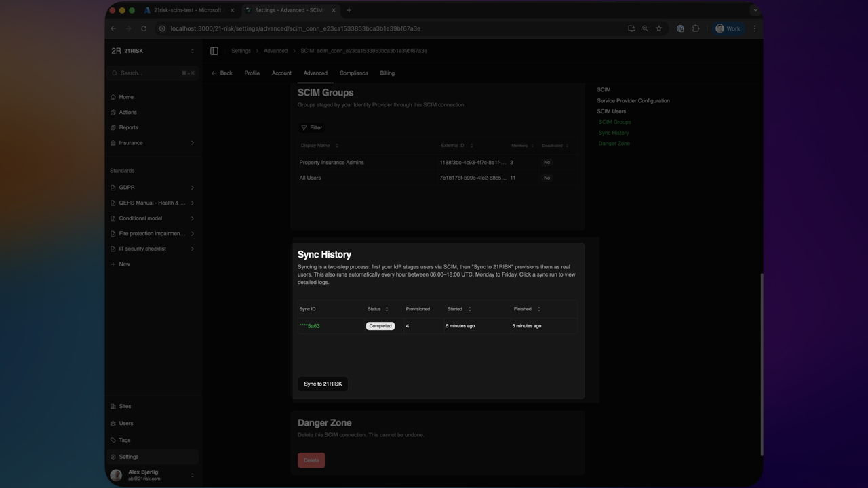Open Tags in sidebar

click(125, 440)
